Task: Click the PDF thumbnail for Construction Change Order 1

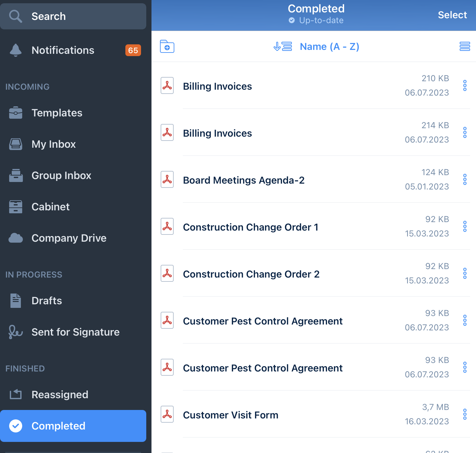Action: click(x=167, y=226)
